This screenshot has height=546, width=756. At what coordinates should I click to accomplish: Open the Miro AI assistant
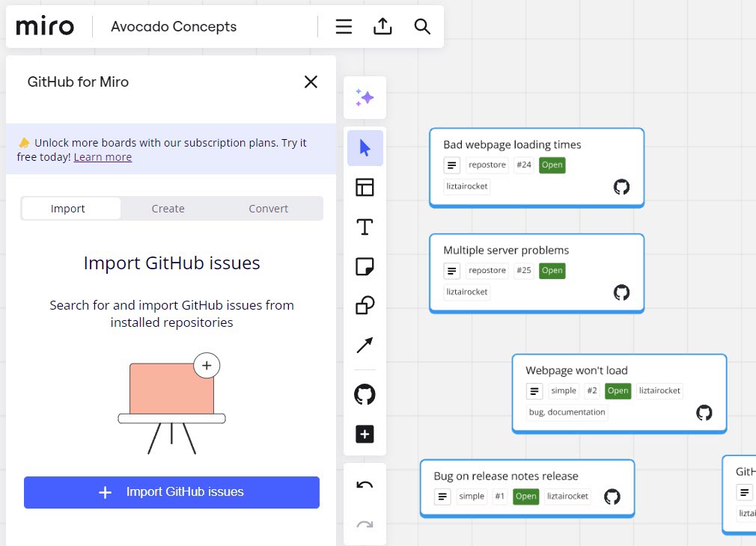pyautogui.click(x=365, y=97)
